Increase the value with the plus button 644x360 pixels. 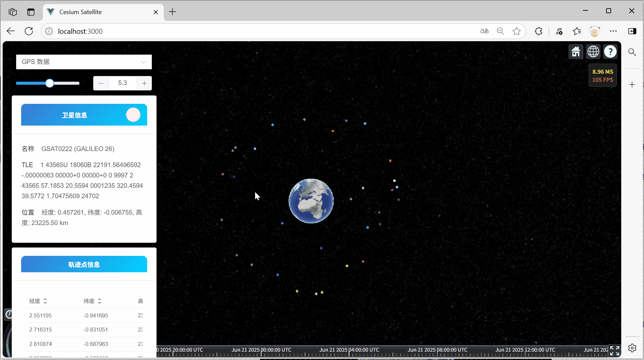click(x=144, y=83)
